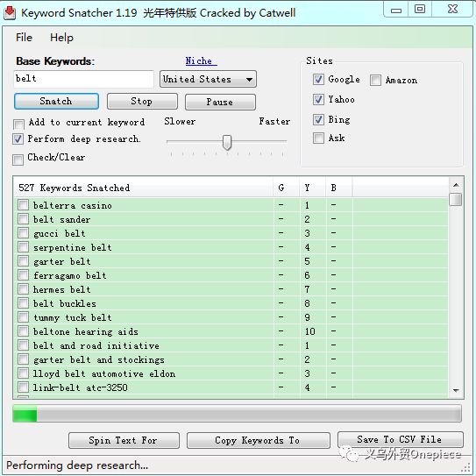Check the belt buckles keyword box
The image size is (476, 476).
[23, 303]
